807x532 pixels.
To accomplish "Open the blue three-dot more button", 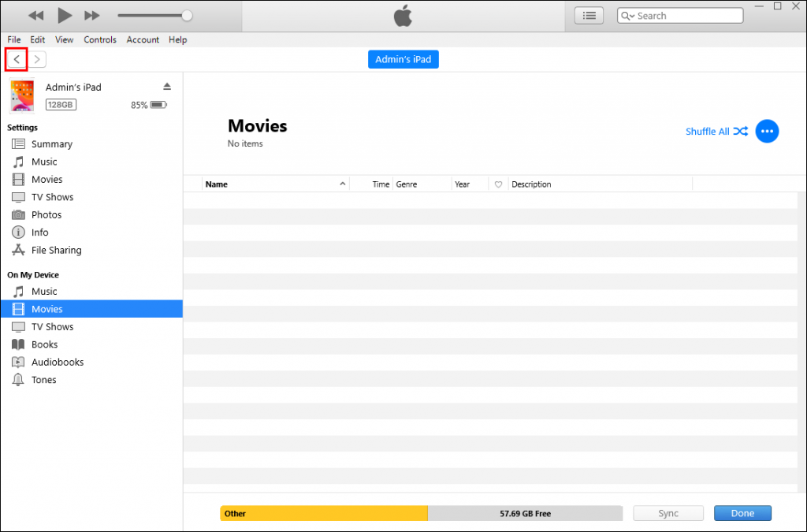I will point(767,131).
